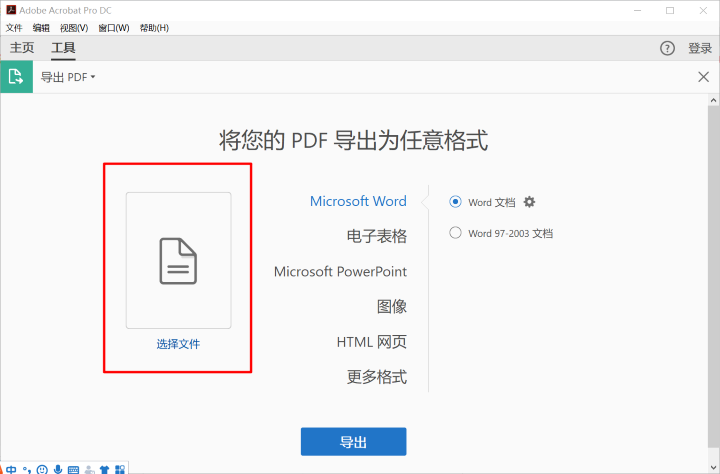The height and width of the screenshot is (474, 720).
Task: Click the IME microphone voice input icon
Action: 58,468
